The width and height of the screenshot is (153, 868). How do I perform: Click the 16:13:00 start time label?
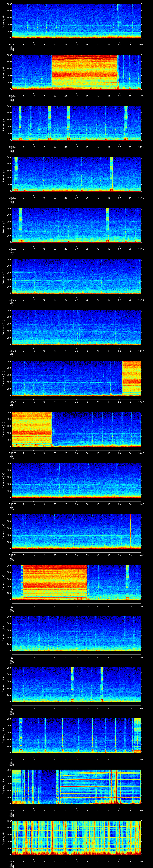click(x=12, y=249)
